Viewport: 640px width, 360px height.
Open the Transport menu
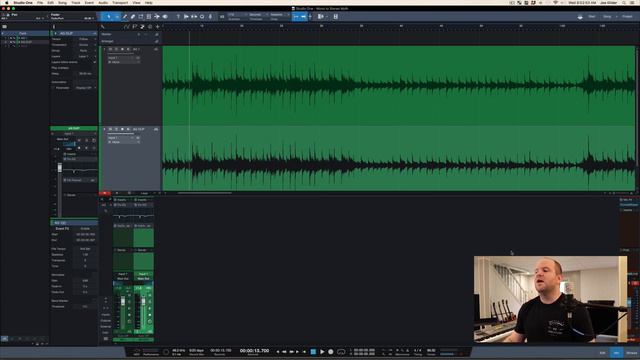120,2
